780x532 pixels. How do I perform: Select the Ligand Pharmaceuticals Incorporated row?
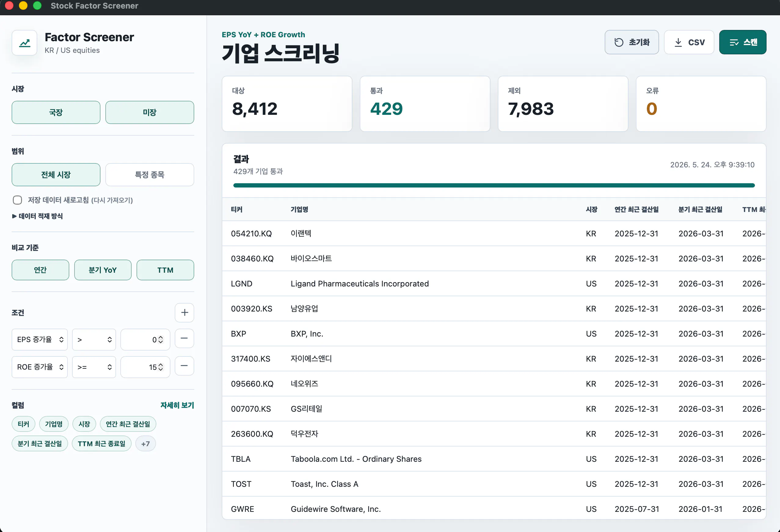click(x=494, y=284)
